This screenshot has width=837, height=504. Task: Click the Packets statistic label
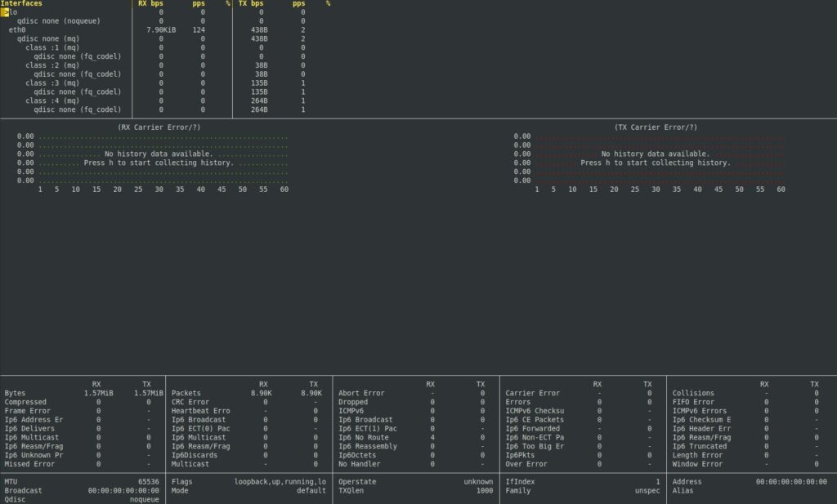coord(186,393)
